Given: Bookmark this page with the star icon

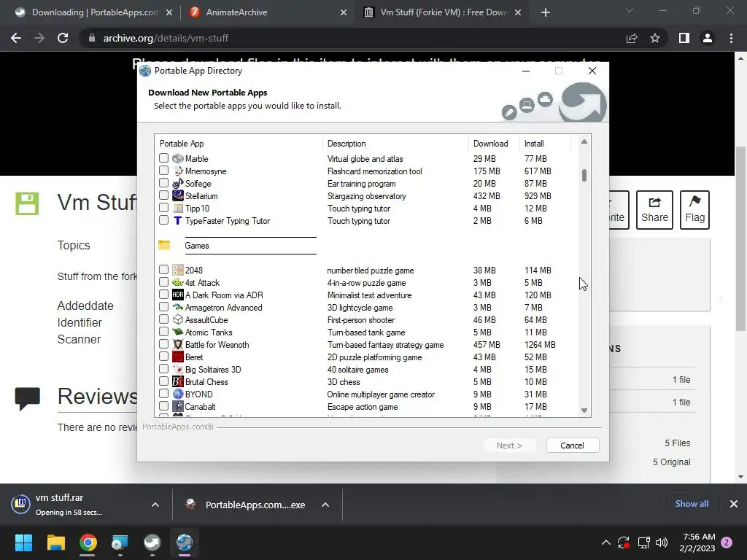Looking at the screenshot, I should tap(655, 38).
